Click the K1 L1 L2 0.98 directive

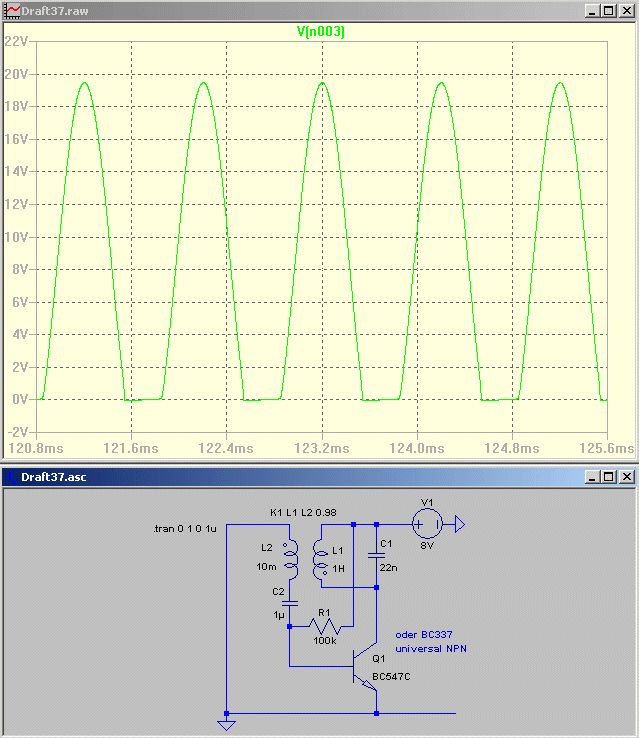pos(303,513)
